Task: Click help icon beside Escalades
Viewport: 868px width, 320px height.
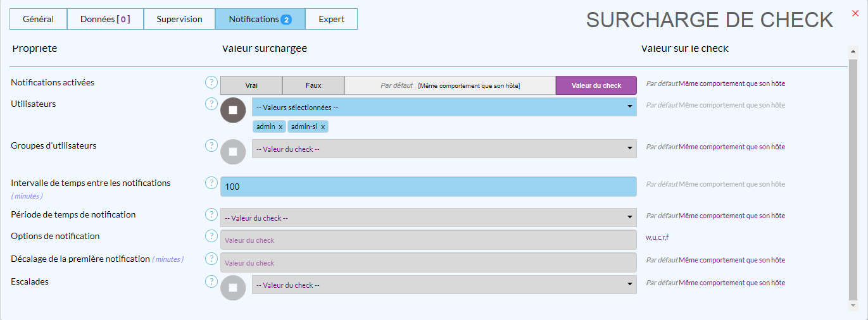Action: tap(211, 281)
